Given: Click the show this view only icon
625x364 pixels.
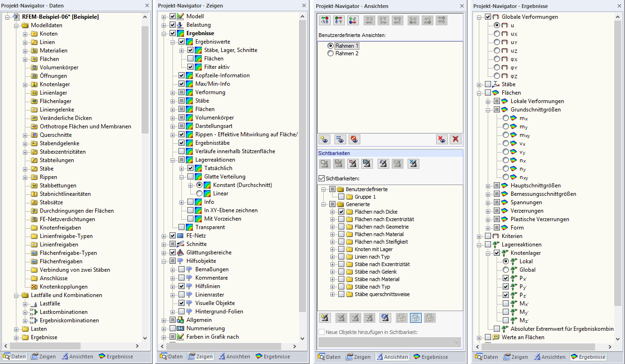Looking at the screenshot, I should point(340,139).
